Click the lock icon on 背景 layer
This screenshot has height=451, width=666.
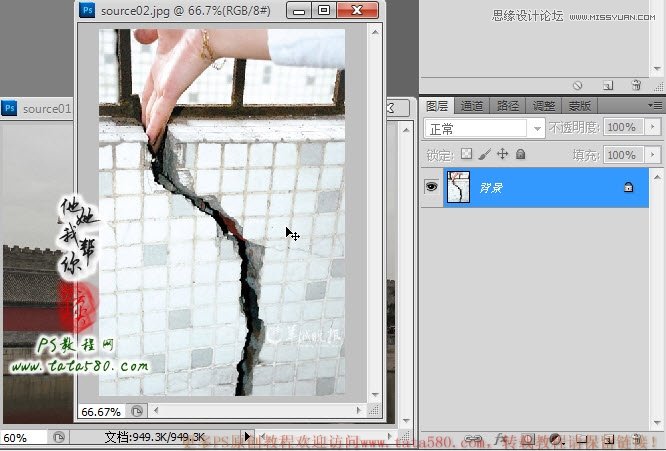click(628, 187)
